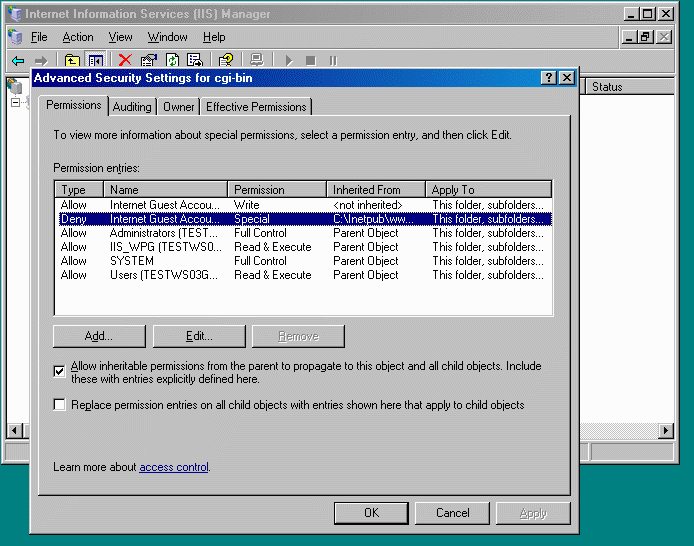Switch to the Auditing tab
Screen dimensions: 694x546
(132, 107)
